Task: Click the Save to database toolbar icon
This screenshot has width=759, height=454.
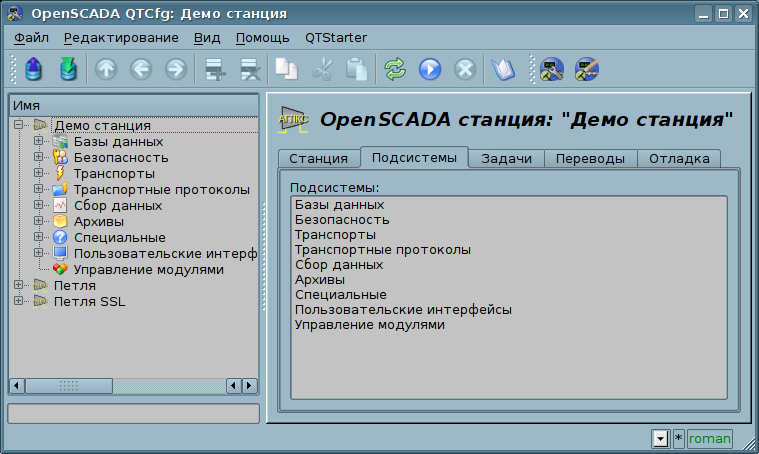Action: (x=68, y=70)
